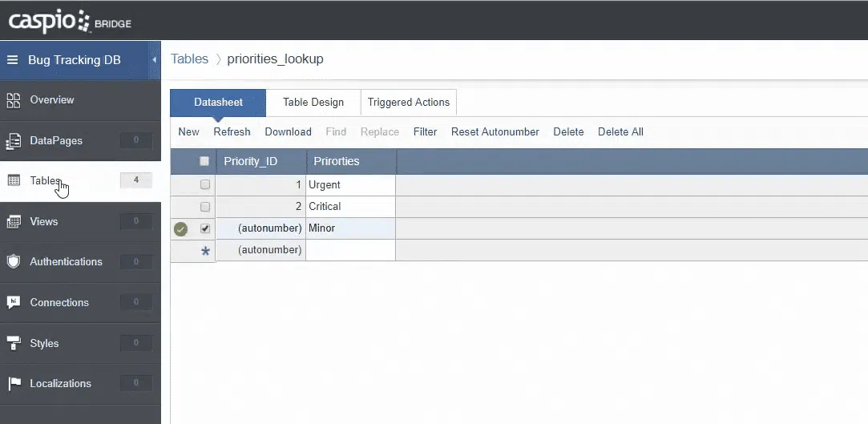Collapse the sidebar using the arrow handle
Viewport: 868px width, 424px height.
(154, 60)
